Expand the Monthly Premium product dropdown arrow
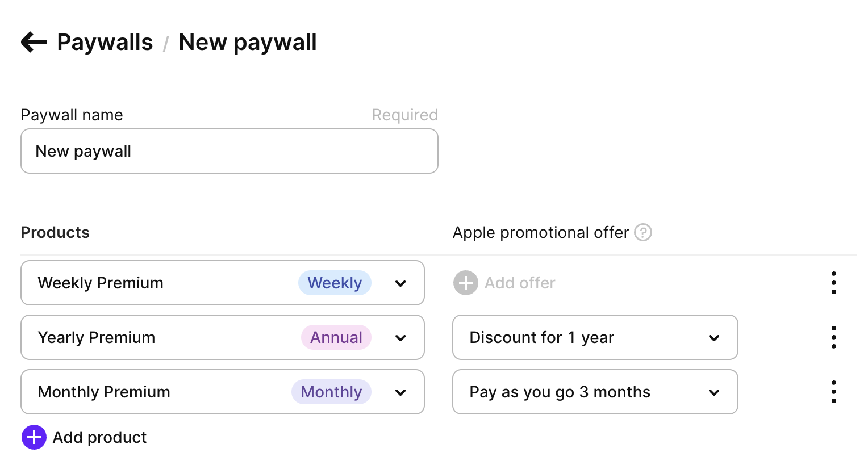Image resolution: width=868 pixels, height=469 pixels. tap(400, 392)
